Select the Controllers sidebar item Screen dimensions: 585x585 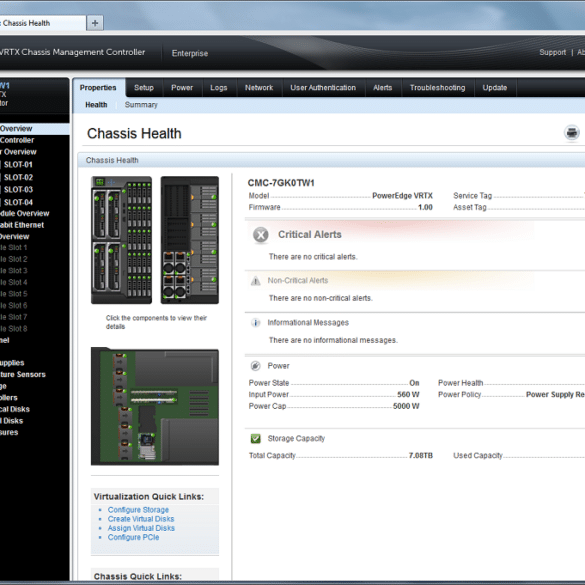click(9, 397)
